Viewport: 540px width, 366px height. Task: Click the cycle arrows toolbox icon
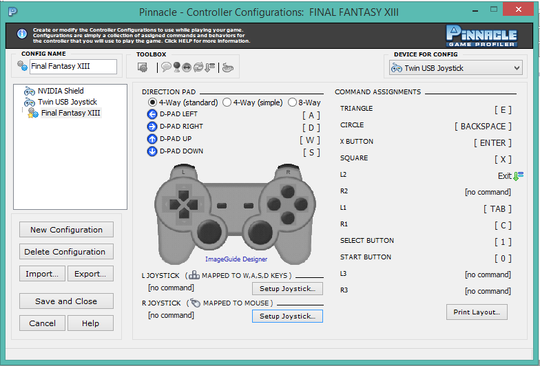click(198, 67)
